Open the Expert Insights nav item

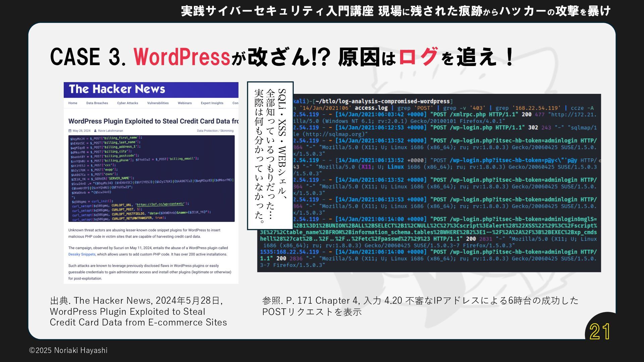212,103
